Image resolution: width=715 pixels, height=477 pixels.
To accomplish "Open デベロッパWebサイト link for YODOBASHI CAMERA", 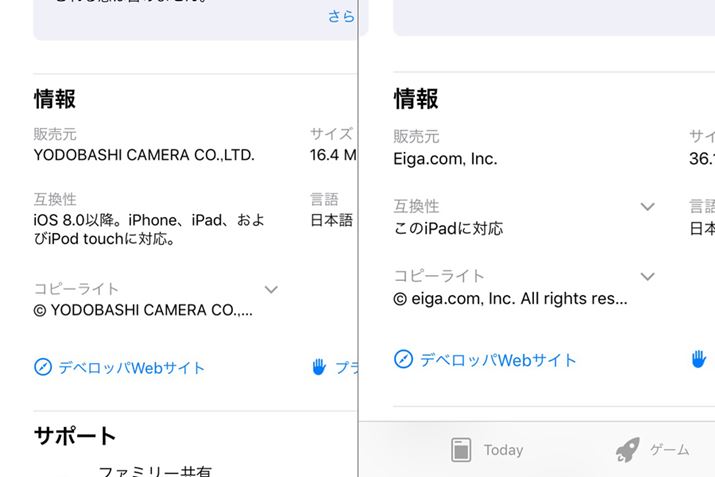I will point(131,368).
